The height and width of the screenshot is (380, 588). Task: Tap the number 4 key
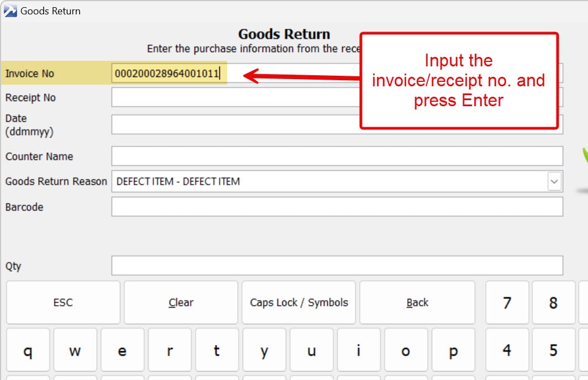[507, 351]
